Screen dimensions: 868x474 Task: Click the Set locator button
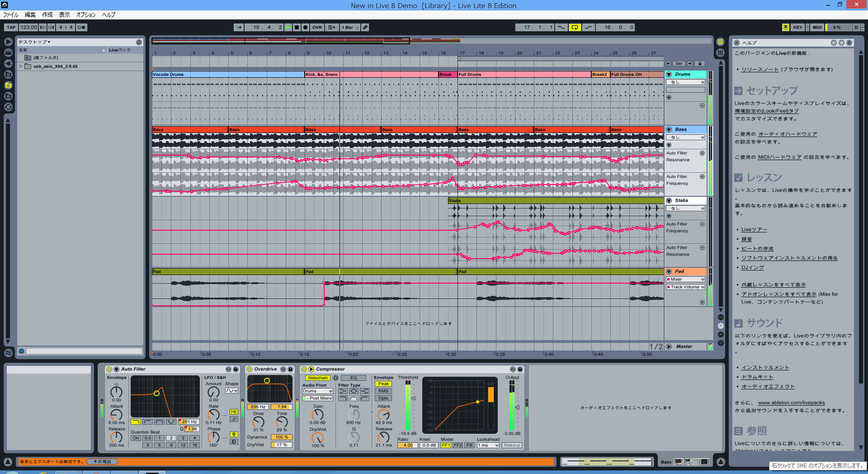coord(679,64)
